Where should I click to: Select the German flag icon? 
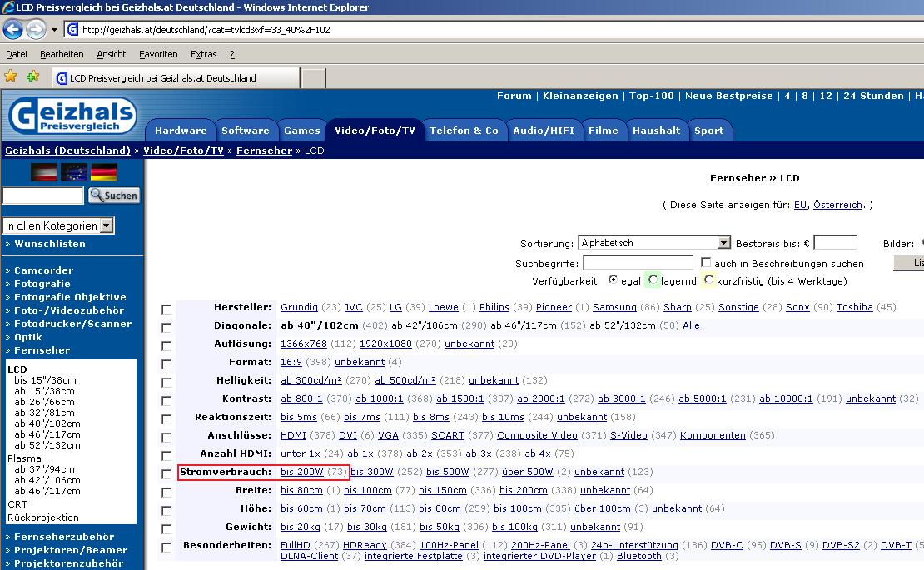click(x=104, y=172)
